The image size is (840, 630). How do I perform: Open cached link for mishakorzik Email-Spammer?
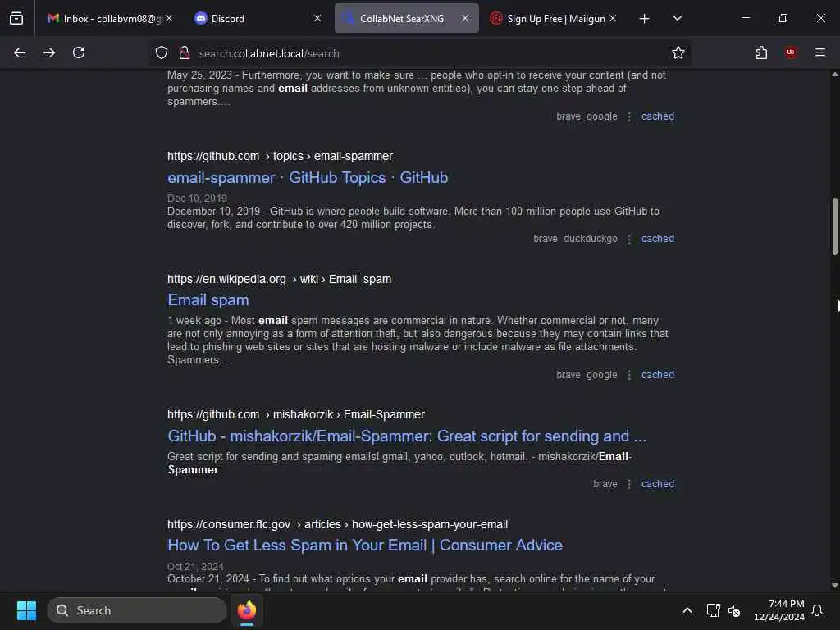658,484
